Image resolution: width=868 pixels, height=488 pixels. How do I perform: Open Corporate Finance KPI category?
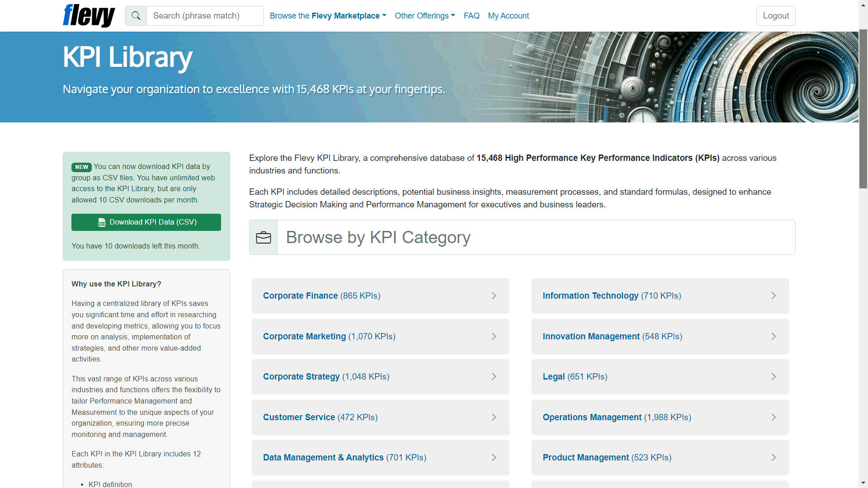380,296
